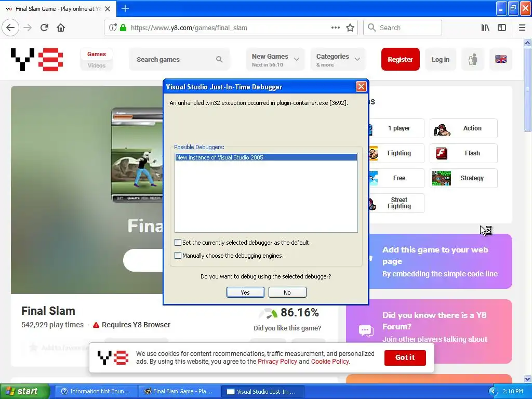
Task: Click the browser Forward arrow
Action: pyautogui.click(x=28, y=28)
